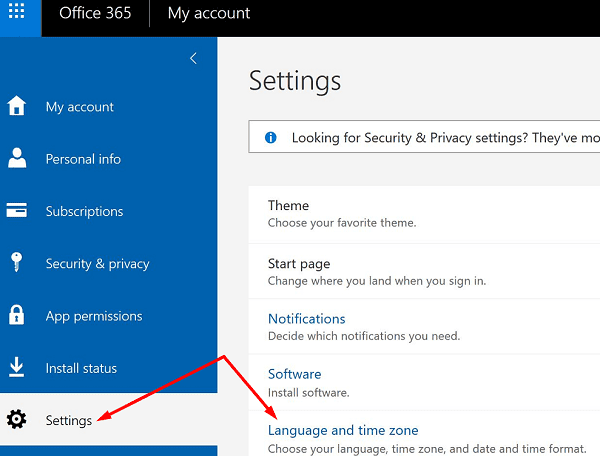Open the Theme setting

coord(288,205)
